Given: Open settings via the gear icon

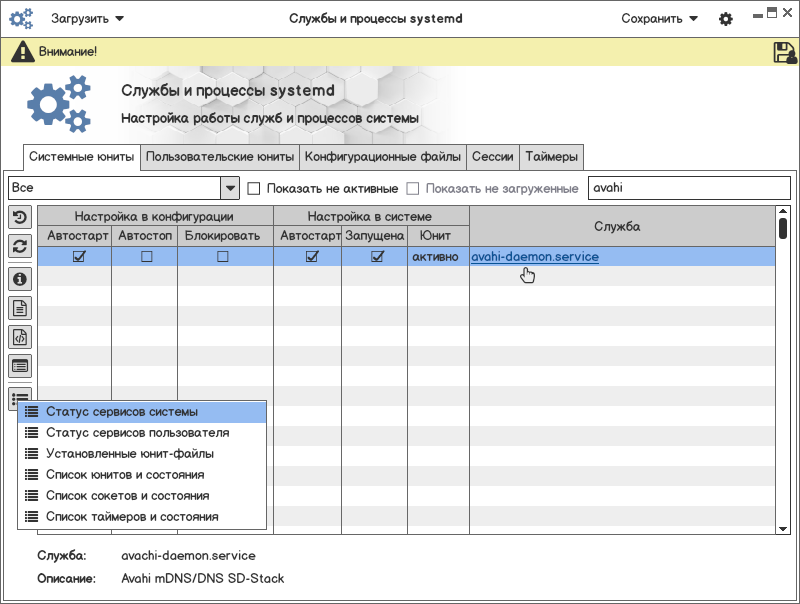Looking at the screenshot, I should (x=726, y=19).
